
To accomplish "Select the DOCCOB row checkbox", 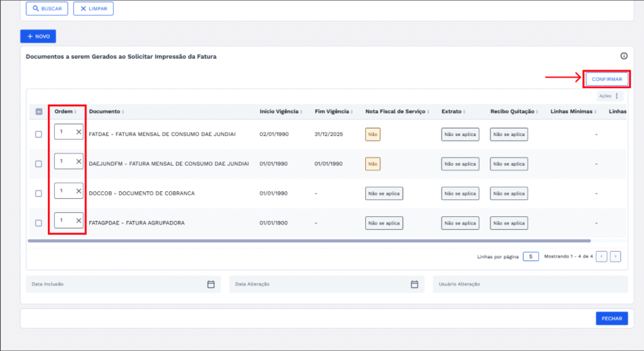I will (x=39, y=193).
